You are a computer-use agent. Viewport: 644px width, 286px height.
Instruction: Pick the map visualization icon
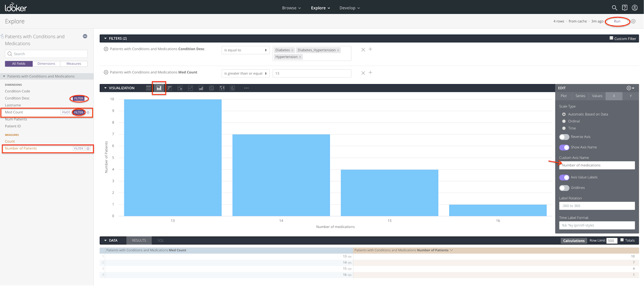[x=222, y=88]
